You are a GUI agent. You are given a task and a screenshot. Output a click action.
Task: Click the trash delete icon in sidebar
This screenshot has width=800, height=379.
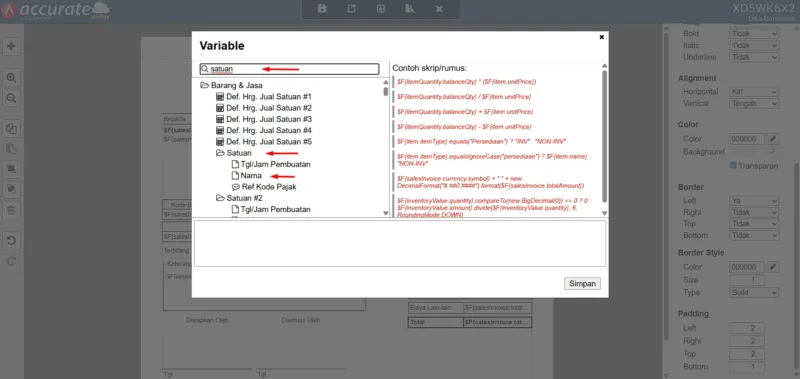pyautogui.click(x=11, y=210)
